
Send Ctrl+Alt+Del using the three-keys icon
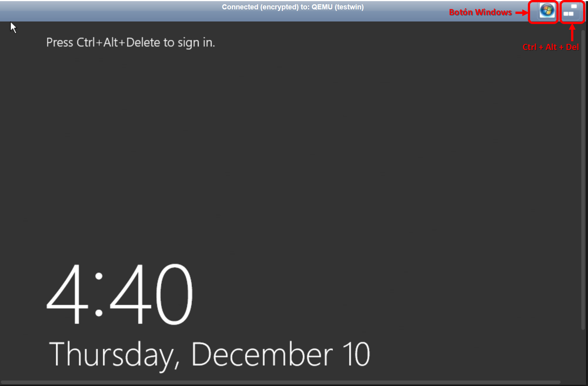570,11
